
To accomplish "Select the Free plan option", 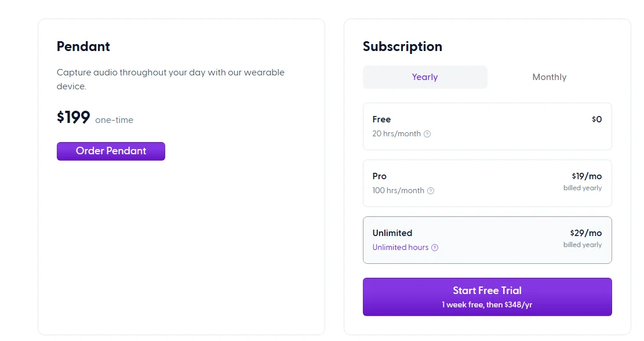I will 487,126.
